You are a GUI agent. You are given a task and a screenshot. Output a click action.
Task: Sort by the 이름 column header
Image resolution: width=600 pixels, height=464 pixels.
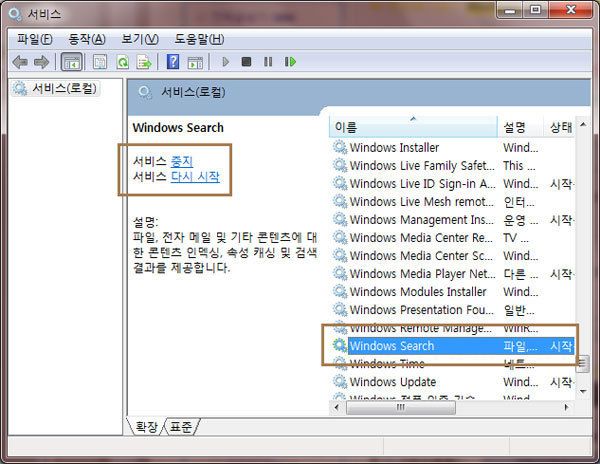pos(413,127)
